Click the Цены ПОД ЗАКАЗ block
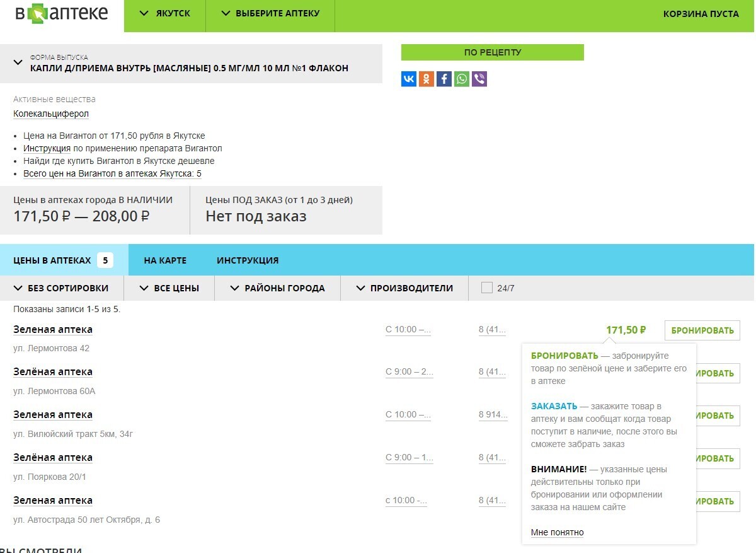Screen dimensions: 756x553 click(286, 210)
